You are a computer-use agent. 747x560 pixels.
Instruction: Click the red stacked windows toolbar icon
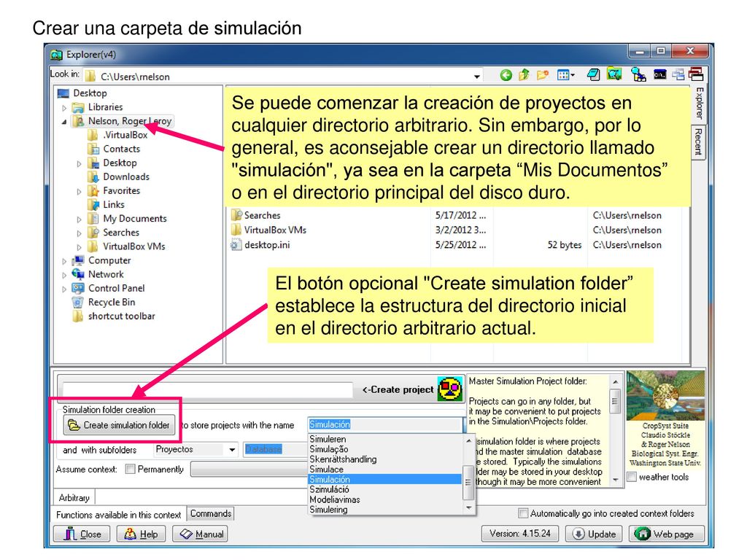pyautogui.click(x=695, y=74)
